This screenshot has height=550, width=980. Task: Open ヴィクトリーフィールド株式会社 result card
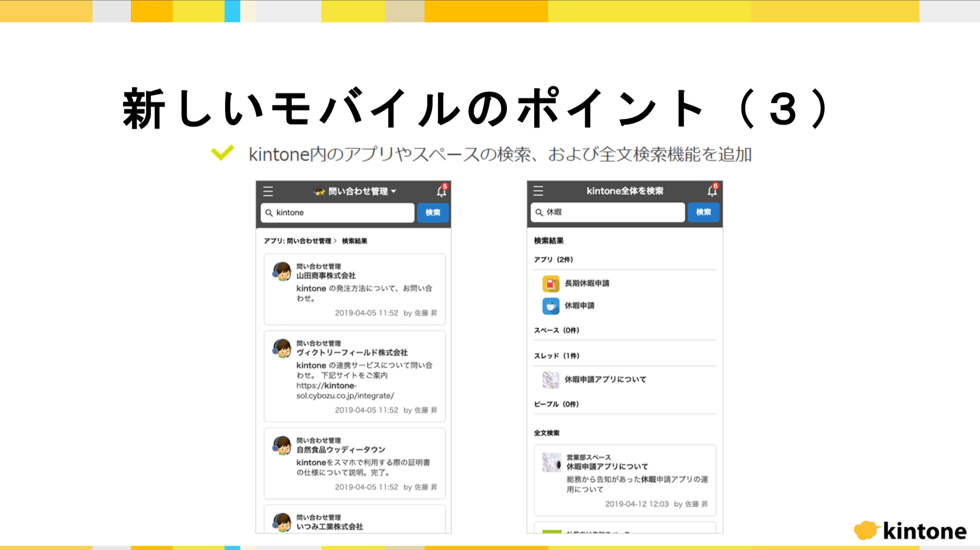pyautogui.click(x=354, y=376)
